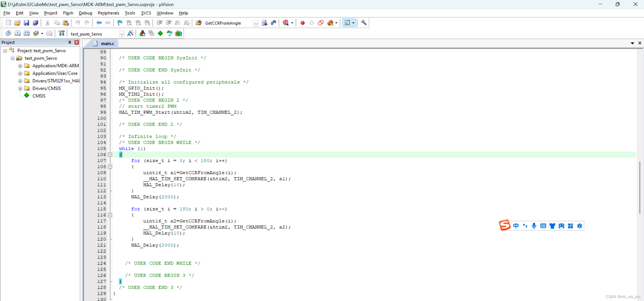This screenshot has height=301, width=644.
Task: Start the debug session magnifier icon
Action: 286,23
